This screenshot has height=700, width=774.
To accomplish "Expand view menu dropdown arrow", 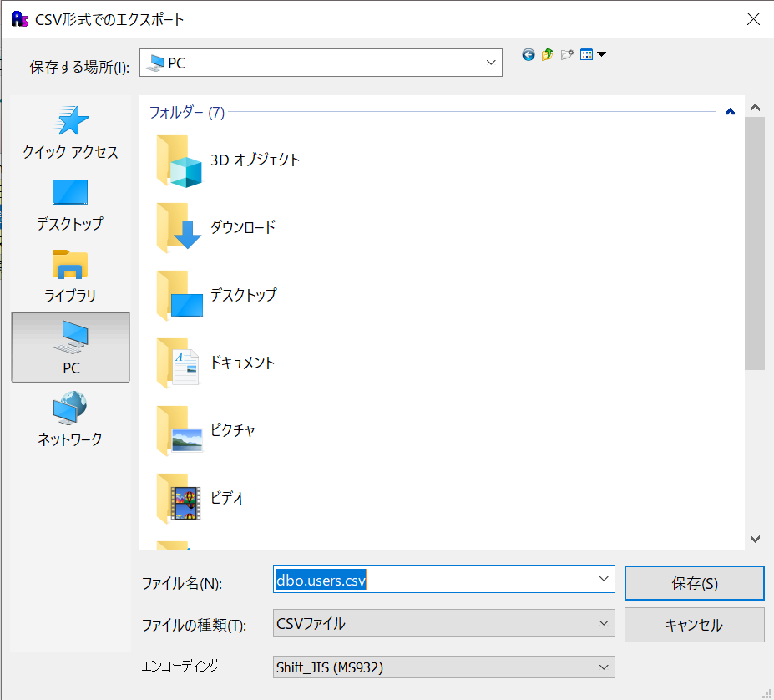I will [x=602, y=54].
